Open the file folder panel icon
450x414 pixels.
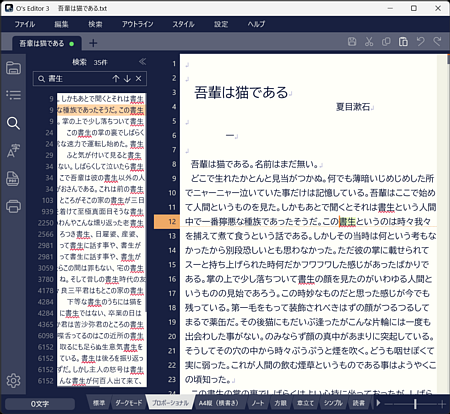click(x=13, y=68)
